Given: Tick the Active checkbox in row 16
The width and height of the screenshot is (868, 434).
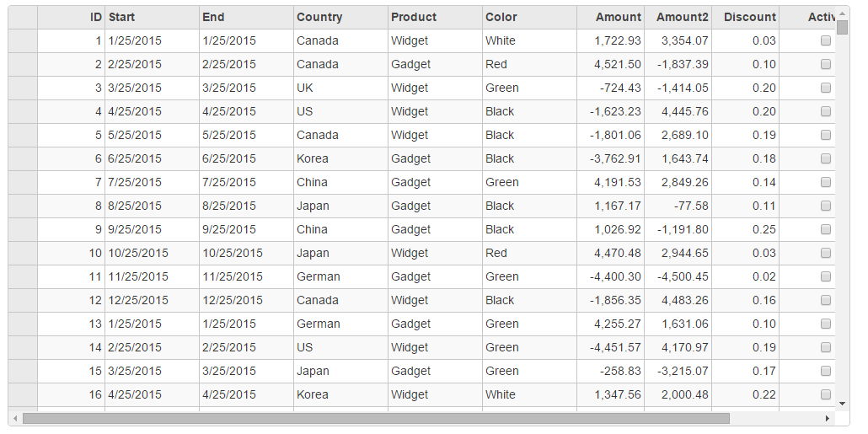Looking at the screenshot, I should click(826, 394).
